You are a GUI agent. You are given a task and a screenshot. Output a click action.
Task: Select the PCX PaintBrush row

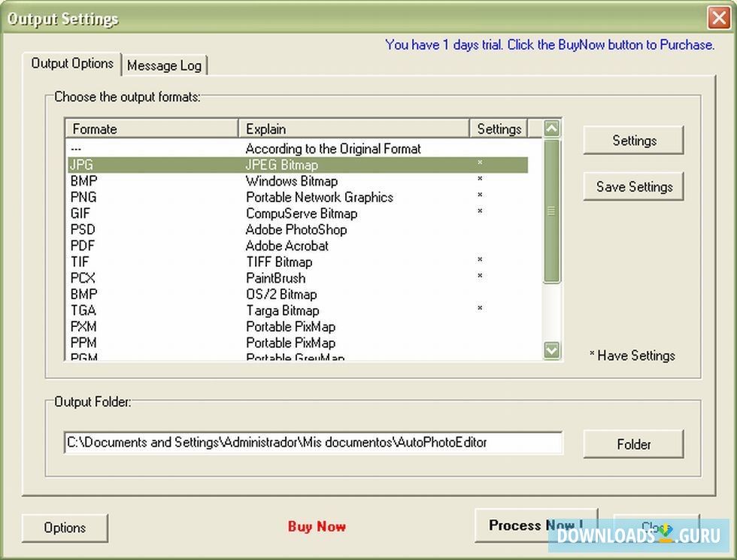[x=298, y=278]
